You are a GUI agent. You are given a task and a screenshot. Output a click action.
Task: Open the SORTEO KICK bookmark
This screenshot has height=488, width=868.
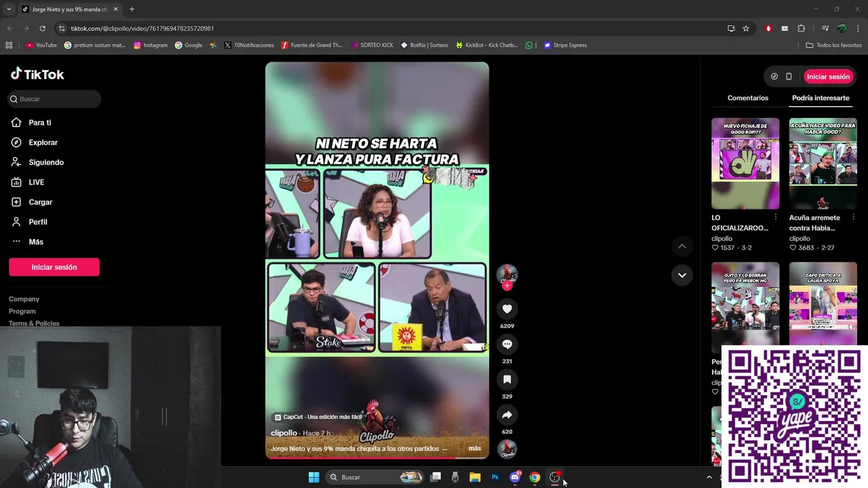click(x=372, y=45)
